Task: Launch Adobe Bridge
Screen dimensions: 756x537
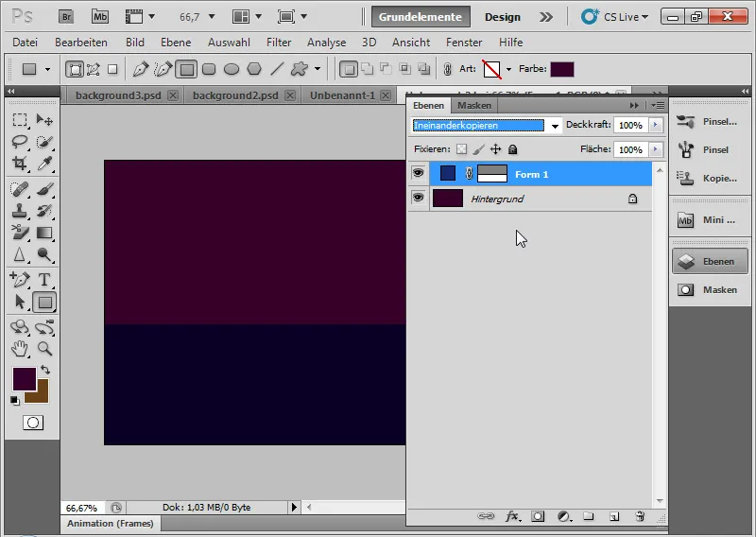Action: click(66, 17)
